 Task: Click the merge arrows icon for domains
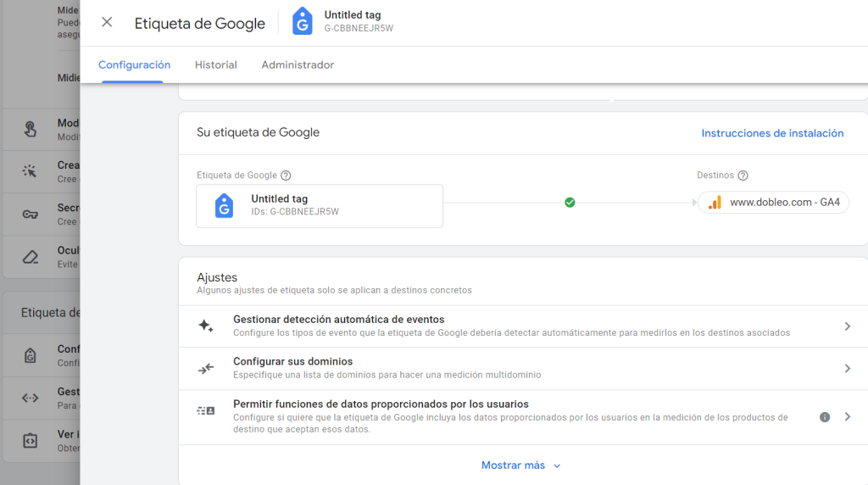tap(206, 368)
